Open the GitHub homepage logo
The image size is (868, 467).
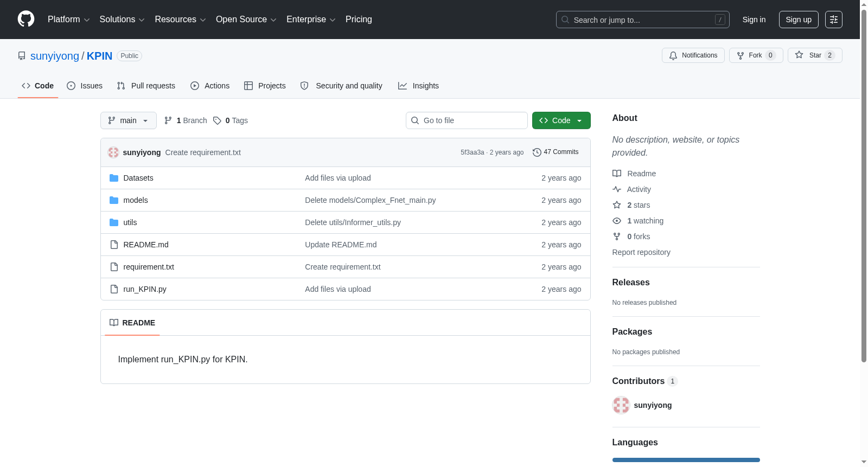click(x=26, y=19)
